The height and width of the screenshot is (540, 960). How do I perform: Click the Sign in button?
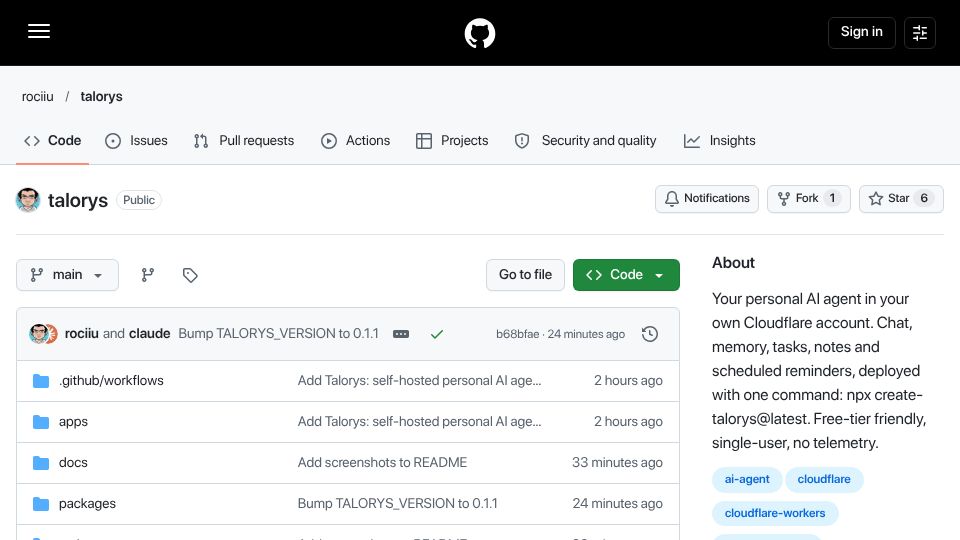(861, 32)
